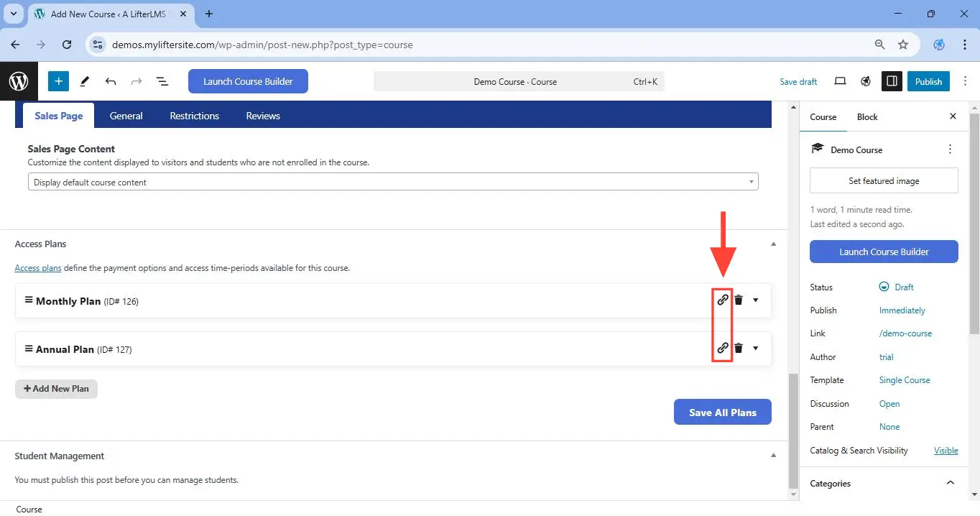The width and height of the screenshot is (980, 516).
Task: Grab the Monthly Plan drag handle icon
Action: (29, 300)
